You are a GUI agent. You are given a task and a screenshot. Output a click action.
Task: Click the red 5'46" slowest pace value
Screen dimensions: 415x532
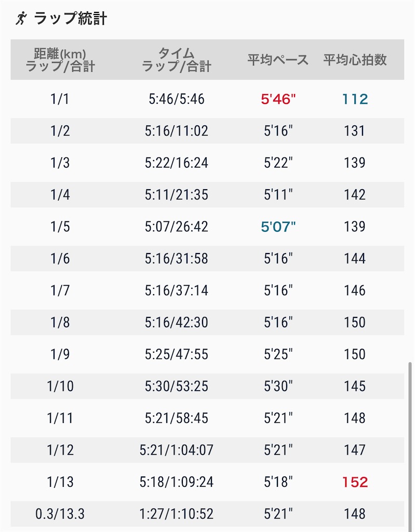pyautogui.click(x=278, y=99)
